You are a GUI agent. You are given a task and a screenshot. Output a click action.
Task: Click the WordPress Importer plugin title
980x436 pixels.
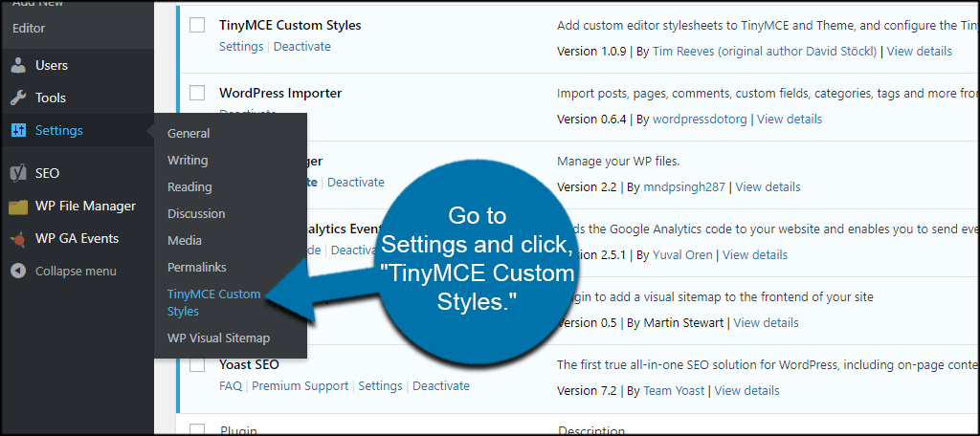(x=280, y=93)
